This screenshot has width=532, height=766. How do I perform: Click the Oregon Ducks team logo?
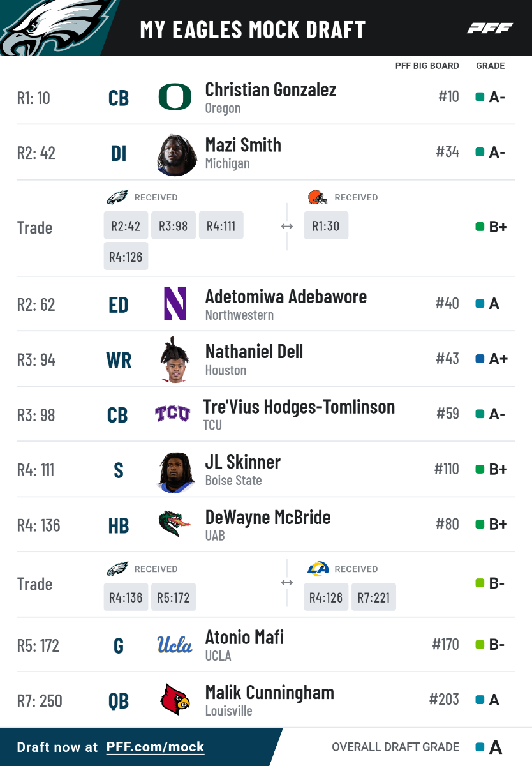coord(174,98)
